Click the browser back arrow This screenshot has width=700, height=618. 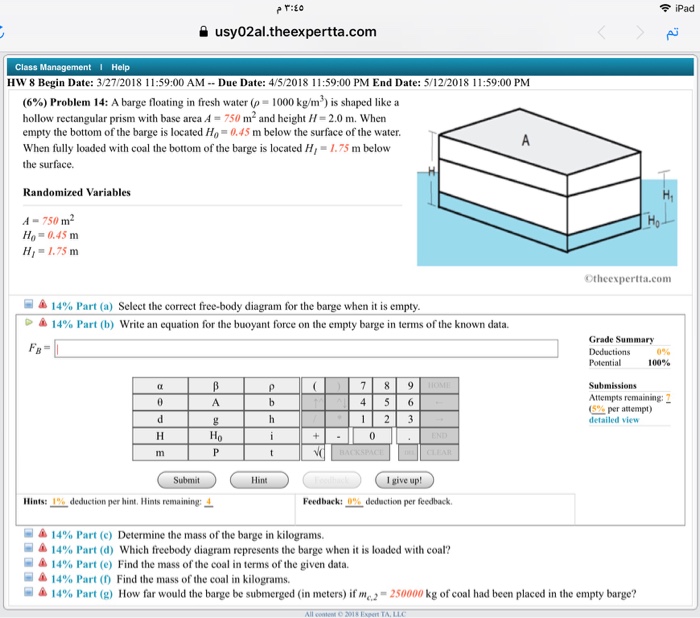[x=602, y=32]
